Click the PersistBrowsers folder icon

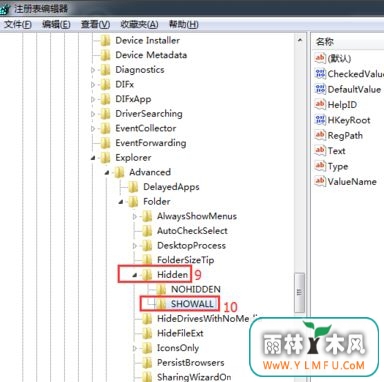pyautogui.click(x=147, y=363)
